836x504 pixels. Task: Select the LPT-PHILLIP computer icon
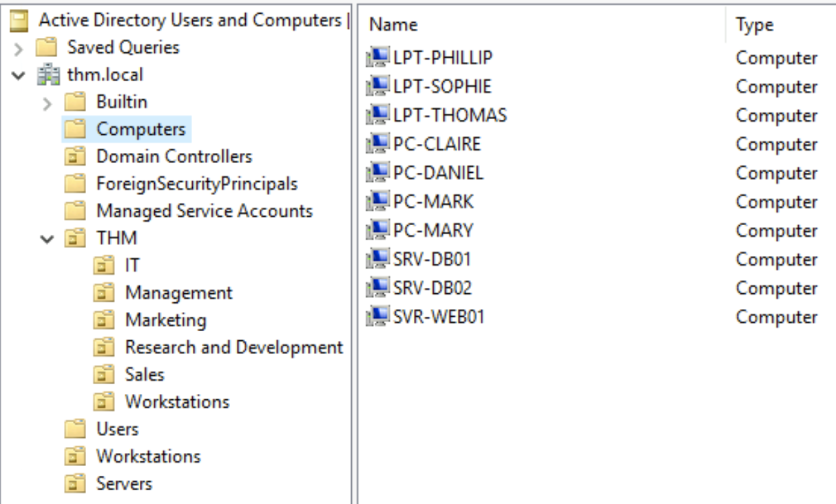pyautogui.click(x=379, y=58)
